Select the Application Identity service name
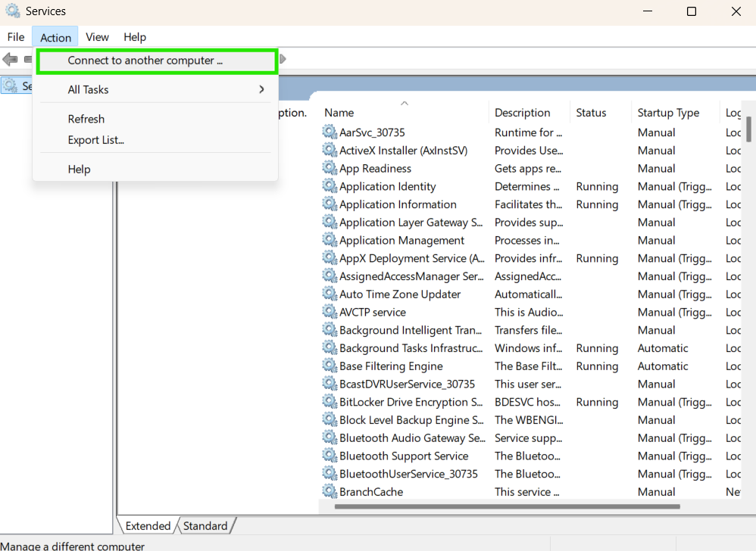Viewport: 756px width, 551px height. 387,186
